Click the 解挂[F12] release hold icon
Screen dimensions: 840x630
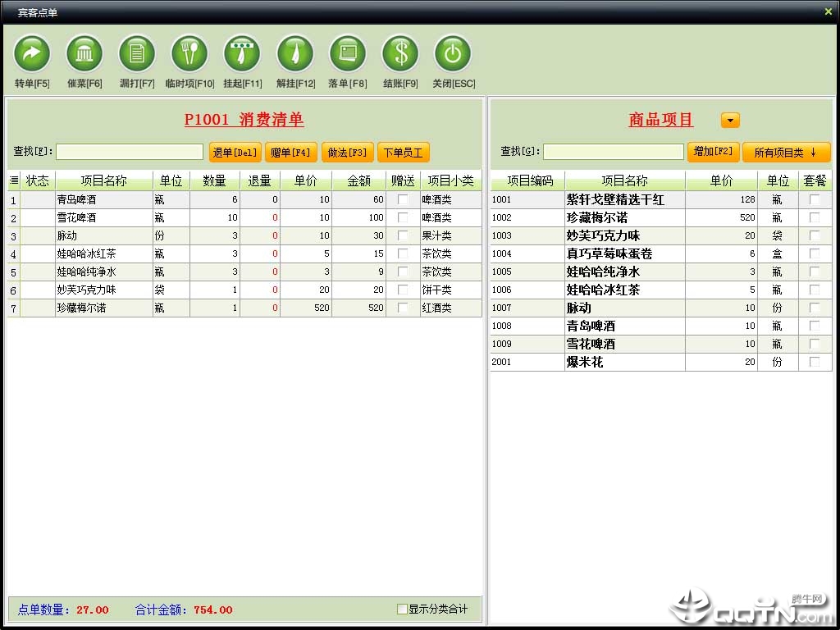coord(294,53)
